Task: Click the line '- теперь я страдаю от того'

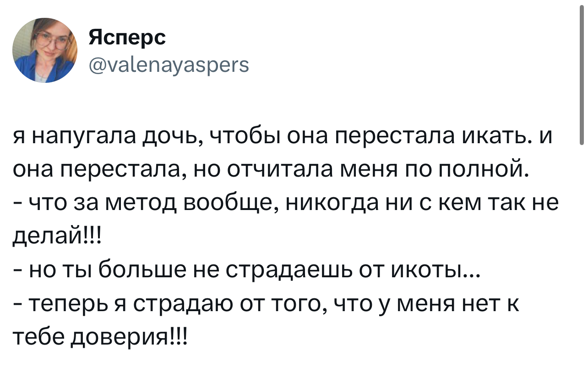Action: pyautogui.click(x=266, y=304)
